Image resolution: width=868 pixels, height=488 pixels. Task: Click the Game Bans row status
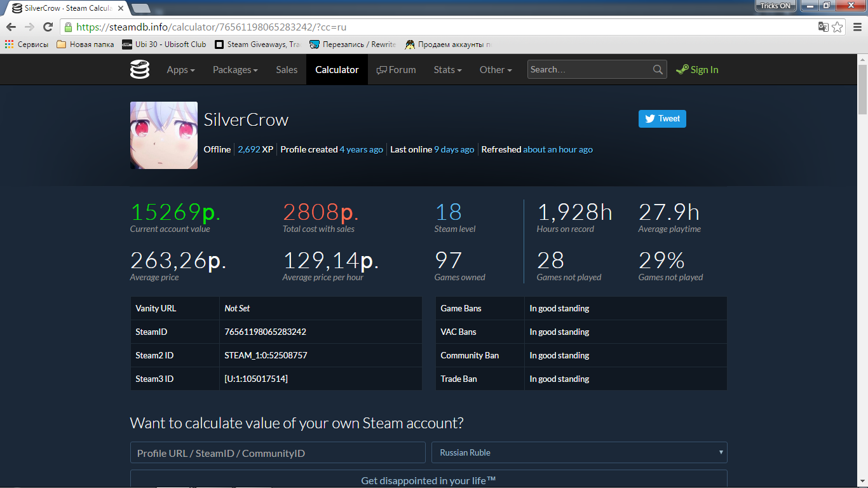(x=559, y=308)
